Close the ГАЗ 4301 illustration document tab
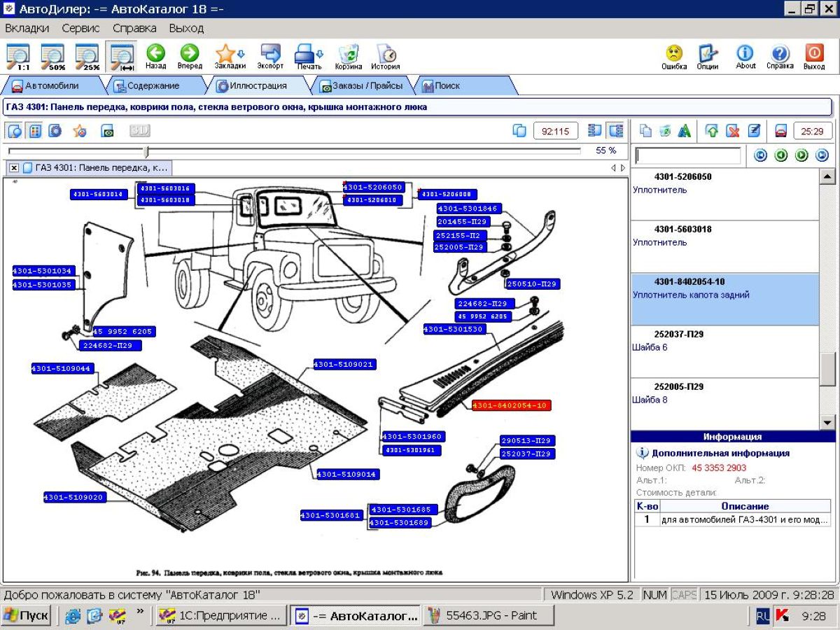This screenshot has height=630, width=840. (x=13, y=168)
